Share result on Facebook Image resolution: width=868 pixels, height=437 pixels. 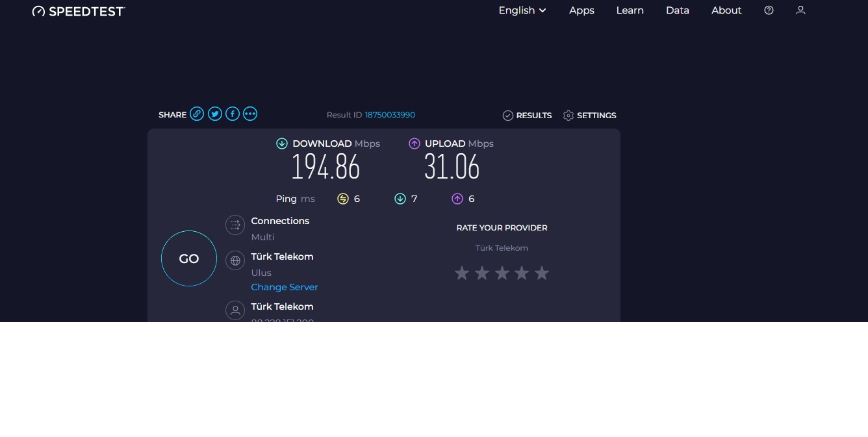233,114
